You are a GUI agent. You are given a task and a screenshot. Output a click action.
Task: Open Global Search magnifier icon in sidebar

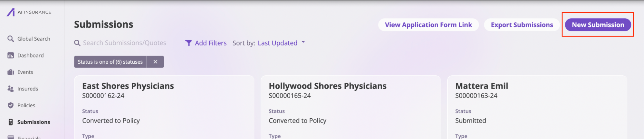tap(11, 39)
